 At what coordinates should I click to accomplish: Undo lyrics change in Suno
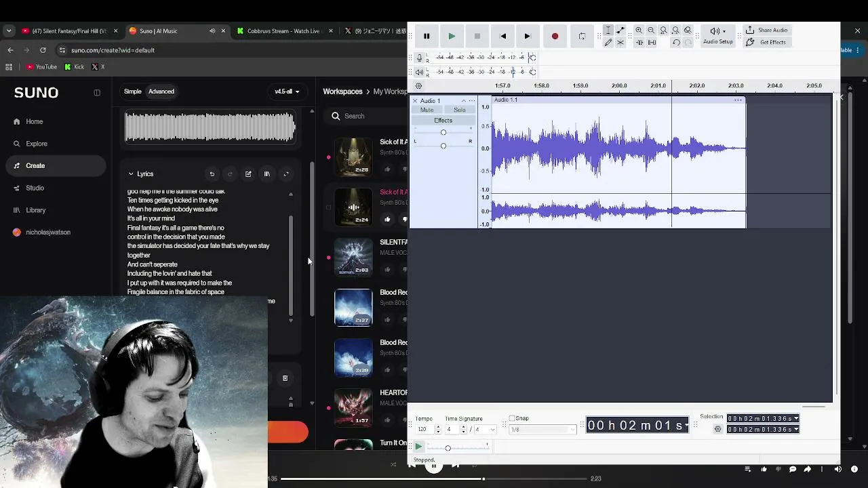coord(212,174)
